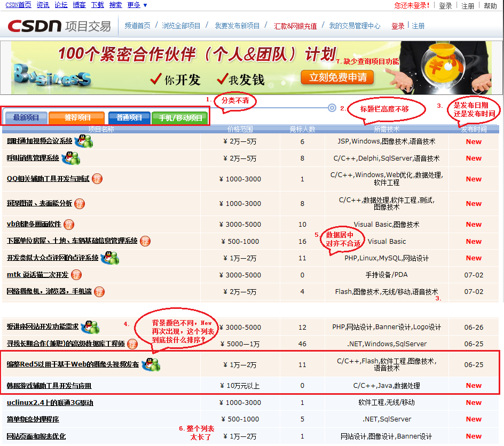504x446 pixels.
Task: Open the CSDN首页 link
Action: 18,5
